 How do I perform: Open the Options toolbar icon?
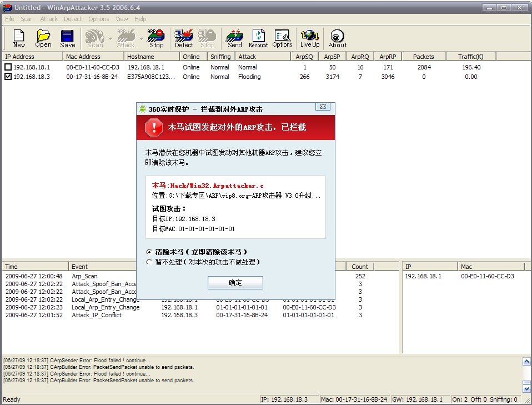[282, 38]
